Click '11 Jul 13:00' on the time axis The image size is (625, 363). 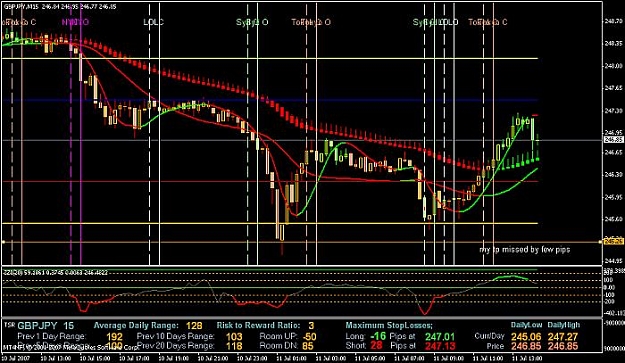click(x=526, y=358)
